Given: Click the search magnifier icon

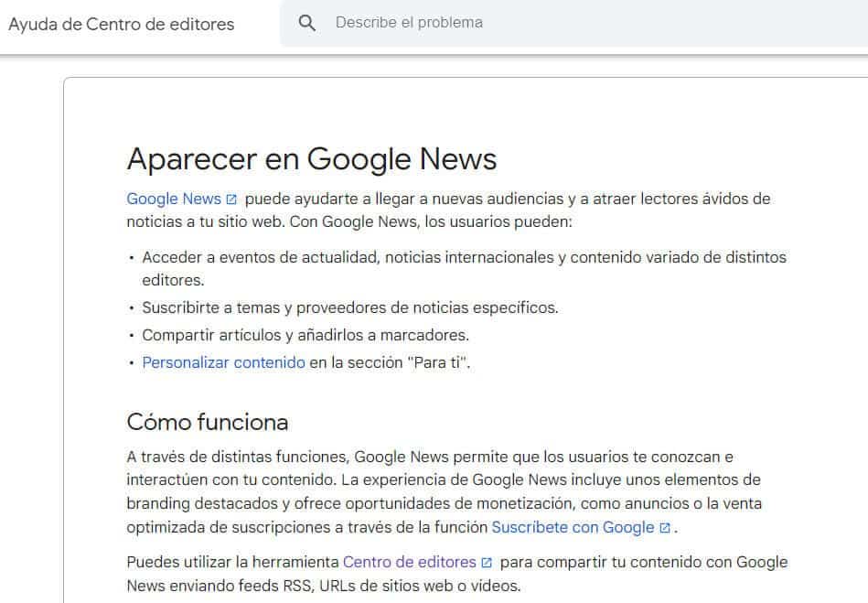Looking at the screenshot, I should [306, 23].
